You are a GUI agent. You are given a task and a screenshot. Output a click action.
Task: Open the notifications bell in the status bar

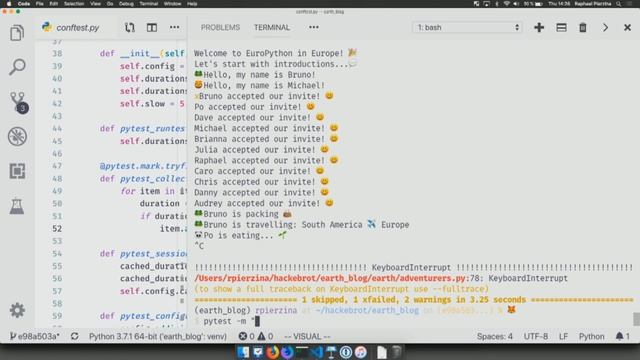(622, 336)
